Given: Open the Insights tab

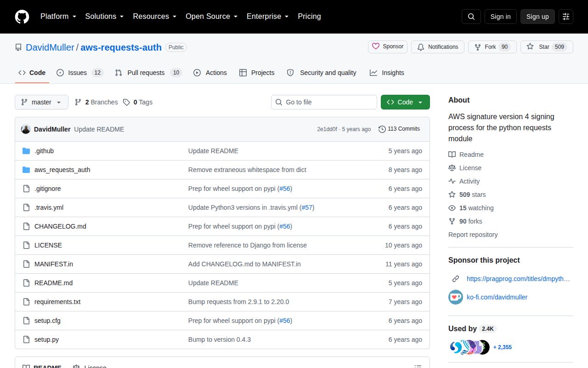Looking at the screenshot, I should coord(387,73).
